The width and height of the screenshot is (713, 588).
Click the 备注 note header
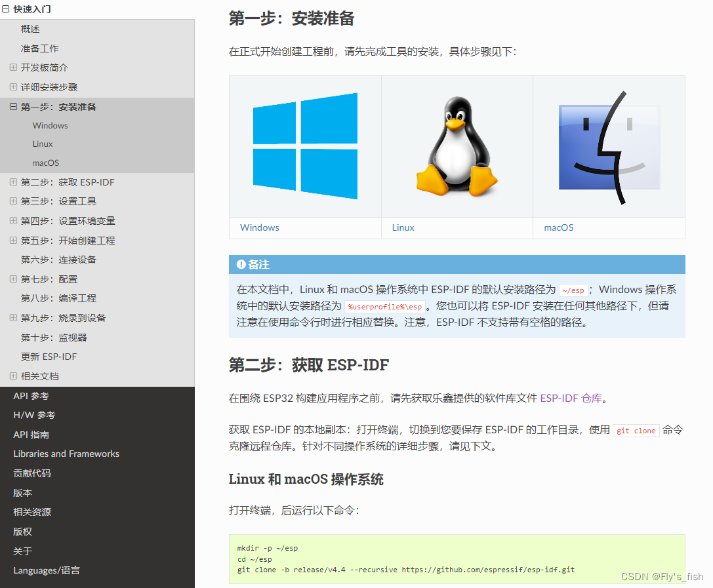(457, 264)
